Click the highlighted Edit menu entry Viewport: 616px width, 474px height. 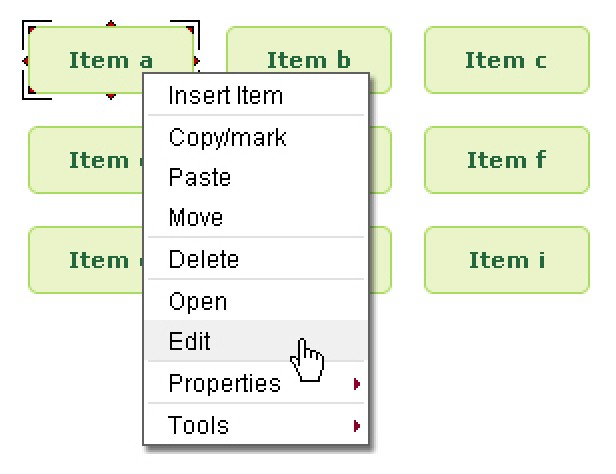click(190, 342)
